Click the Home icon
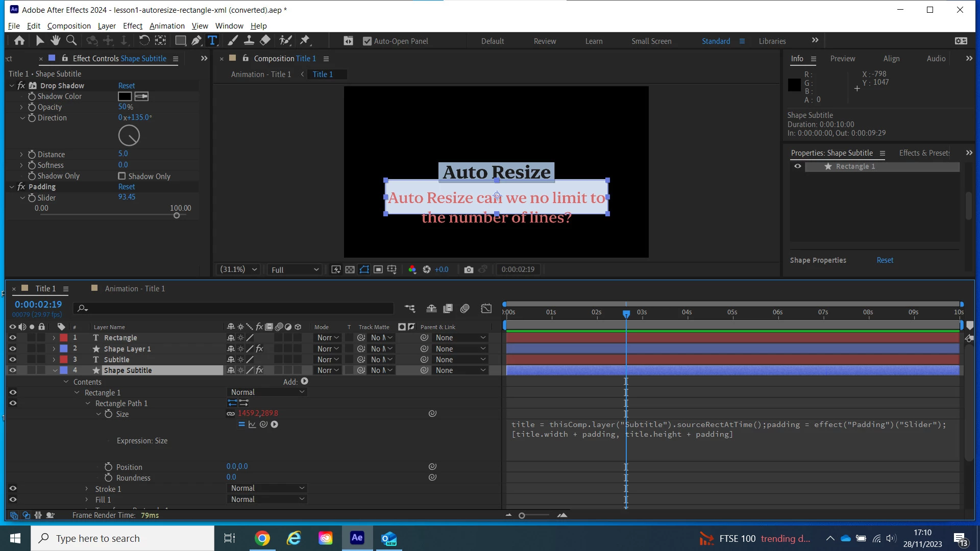This screenshot has height=551, width=980. 19,41
